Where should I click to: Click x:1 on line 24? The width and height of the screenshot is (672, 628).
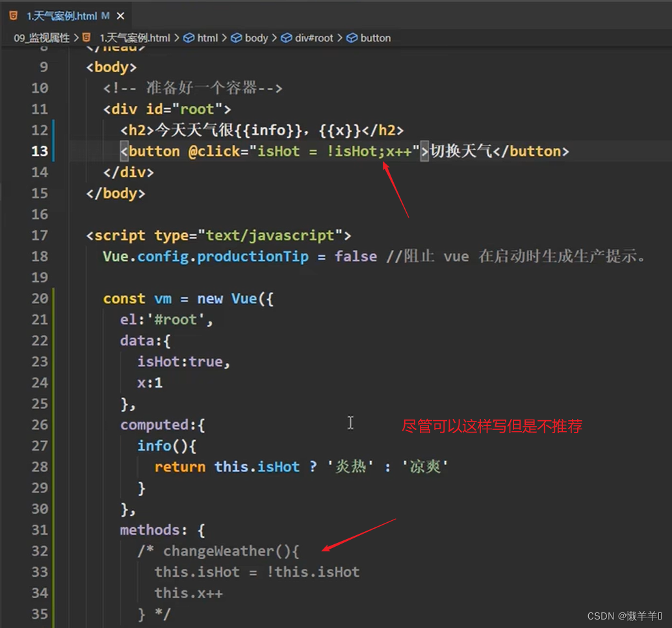149,383
